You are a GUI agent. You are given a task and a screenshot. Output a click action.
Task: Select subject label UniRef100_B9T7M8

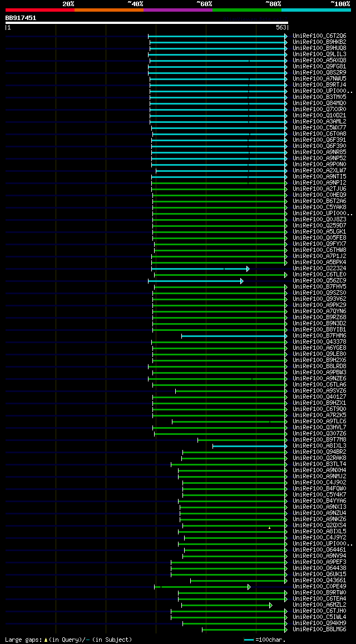click(319, 440)
